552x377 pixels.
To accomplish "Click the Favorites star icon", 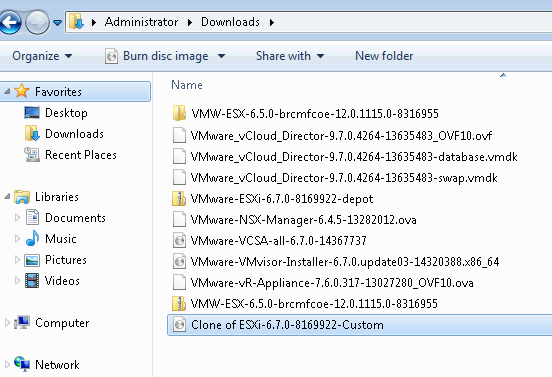I will 22,91.
